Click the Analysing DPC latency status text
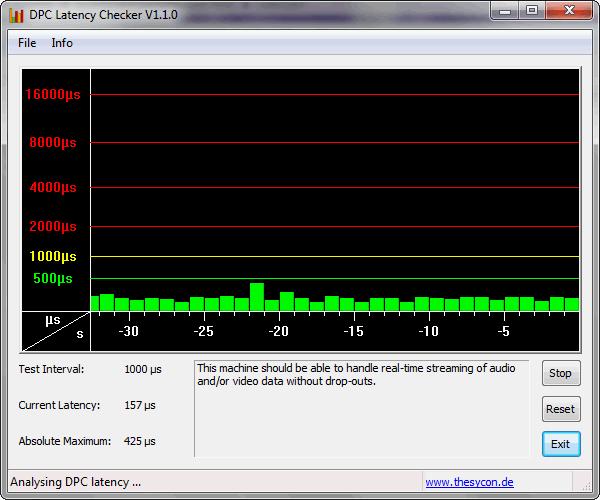Screen dimensions: 600x500 (x=75, y=482)
